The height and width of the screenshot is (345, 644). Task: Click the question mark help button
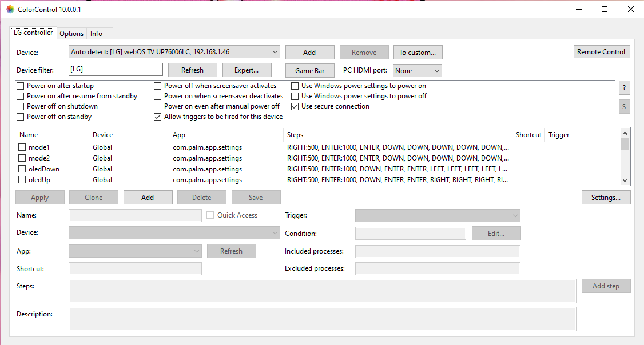[624, 88]
